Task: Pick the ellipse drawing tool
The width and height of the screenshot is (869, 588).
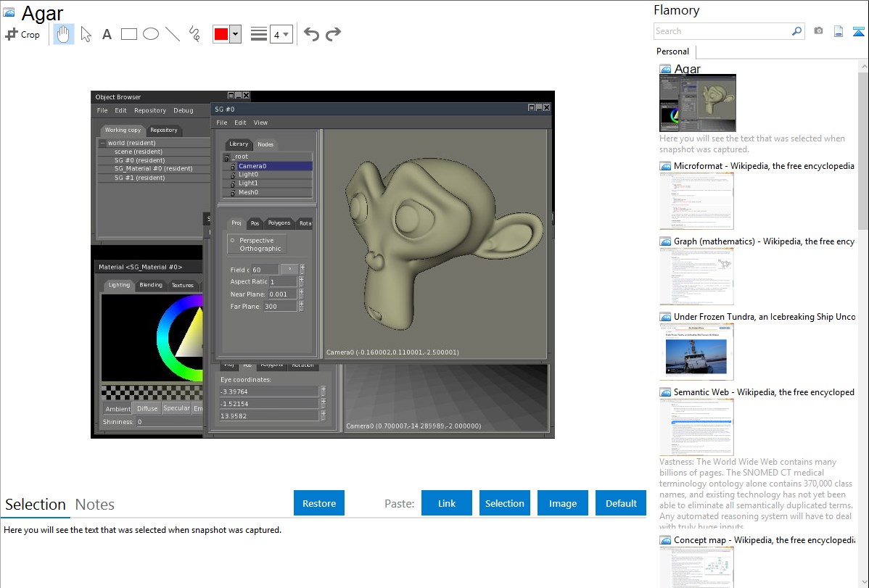Action: coord(151,34)
